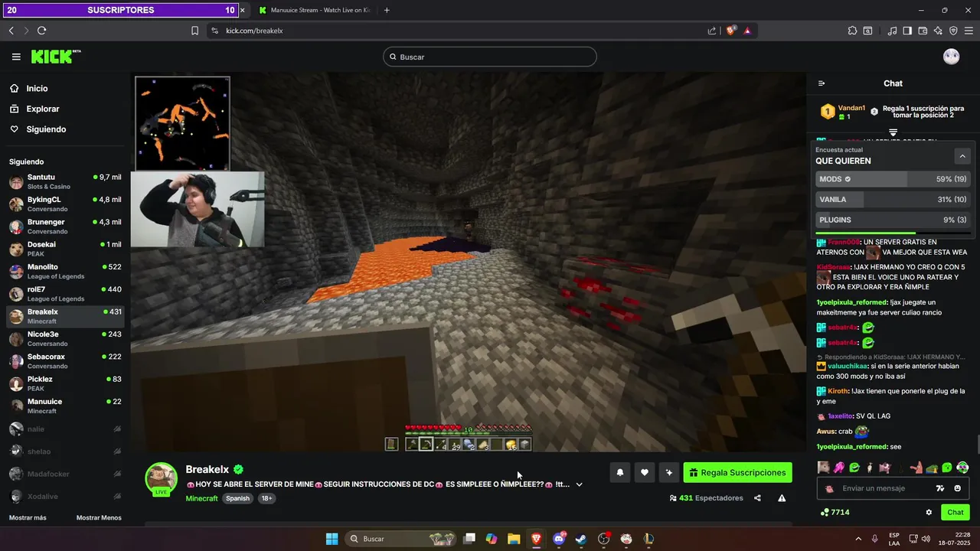Toggle the browser sidebar panel icon
Screen dimensions: 980x551
click(907, 31)
